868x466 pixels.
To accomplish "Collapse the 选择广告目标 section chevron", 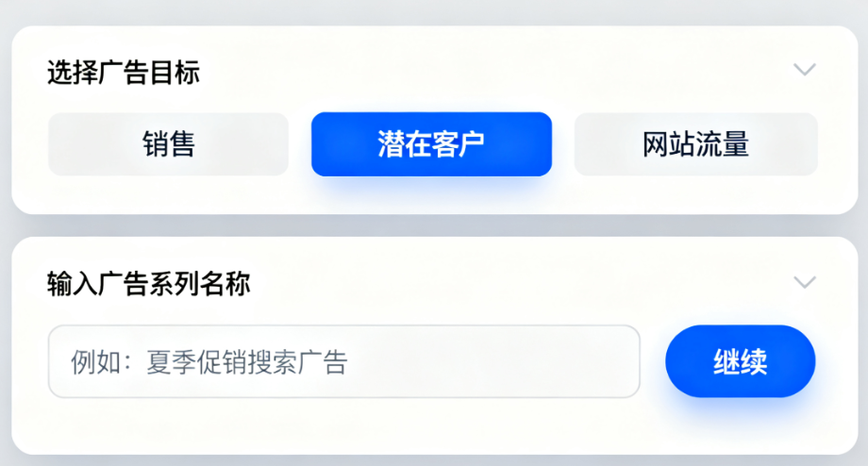I will tap(805, 70).
